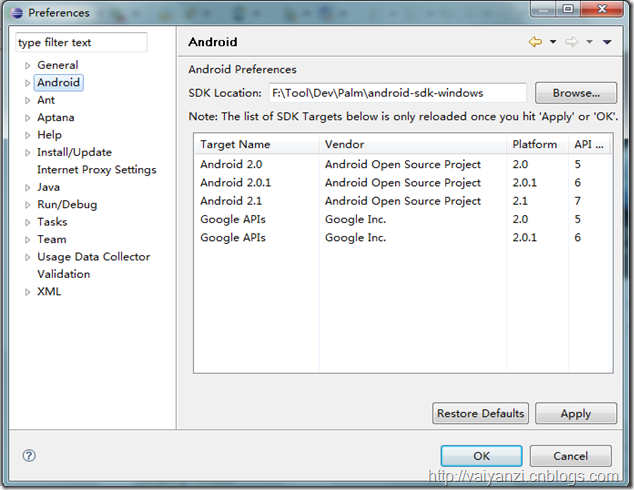Click the Eclipse icon in title bar
The image size is (634, 490).
pos(17,13)
